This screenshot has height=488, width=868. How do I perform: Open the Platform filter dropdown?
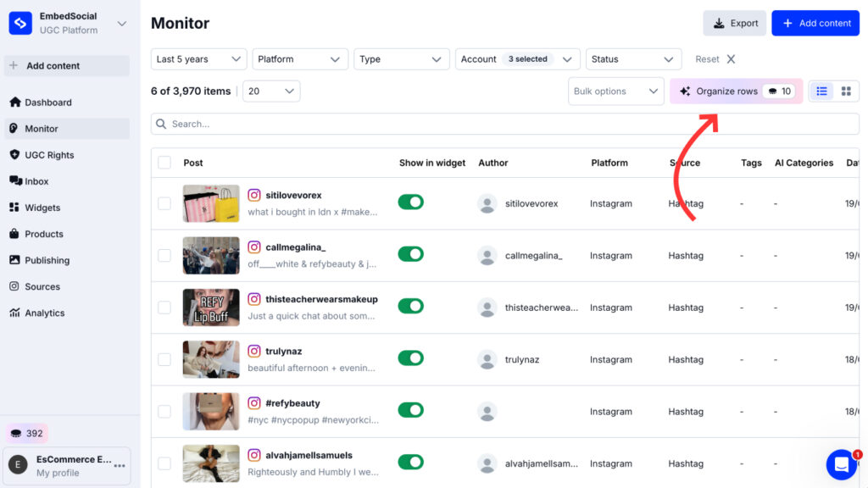tap(300, 59)
